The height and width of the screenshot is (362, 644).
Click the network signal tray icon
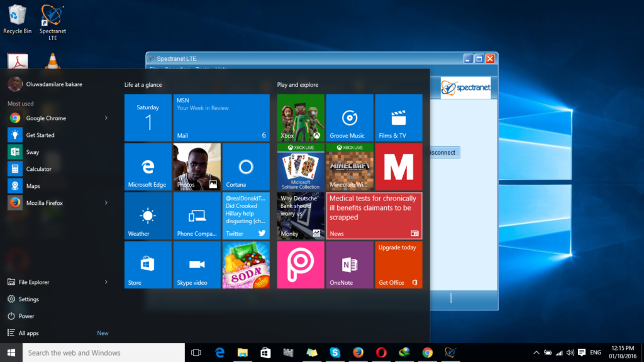tap(559, 353)
